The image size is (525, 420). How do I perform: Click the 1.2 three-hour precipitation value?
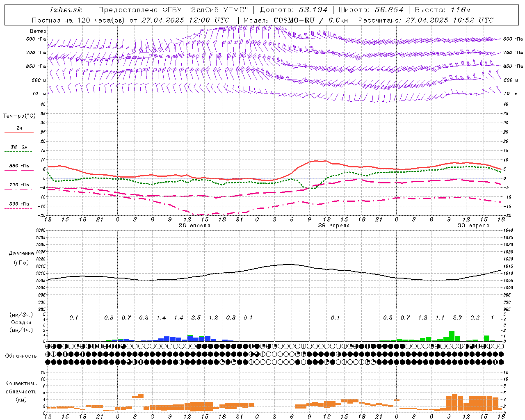pos(213,317)
